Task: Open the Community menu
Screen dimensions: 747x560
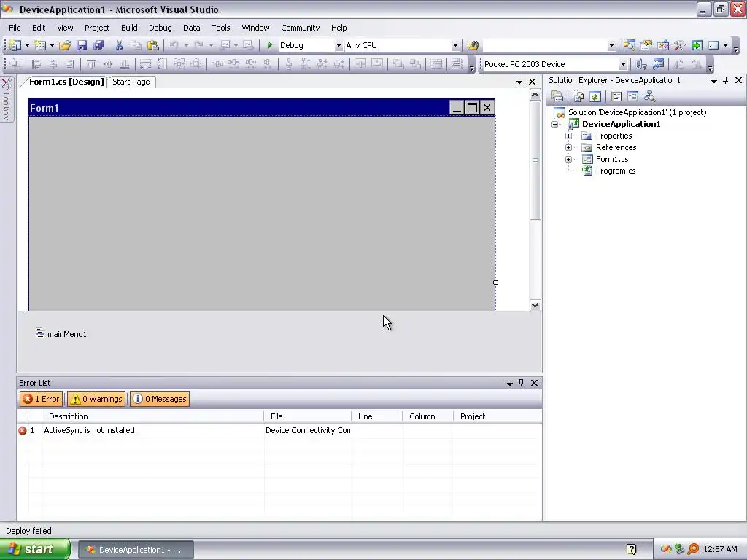Action: tap(300, 28)
